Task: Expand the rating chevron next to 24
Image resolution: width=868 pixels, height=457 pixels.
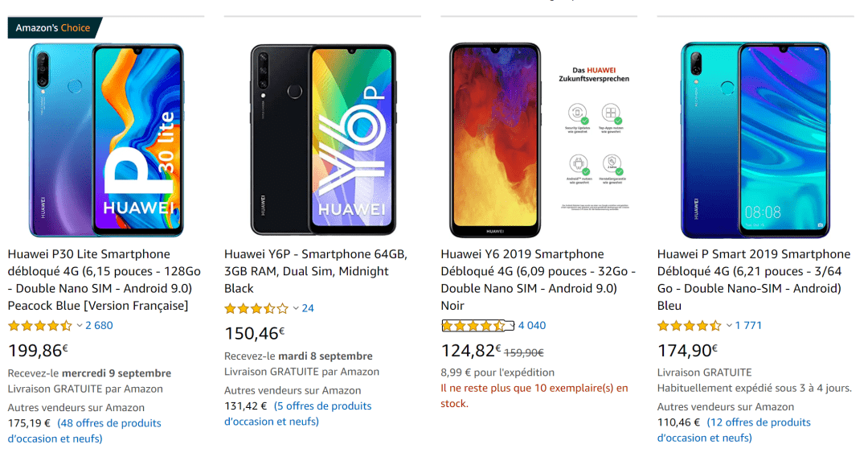Action: pos(296,308)
